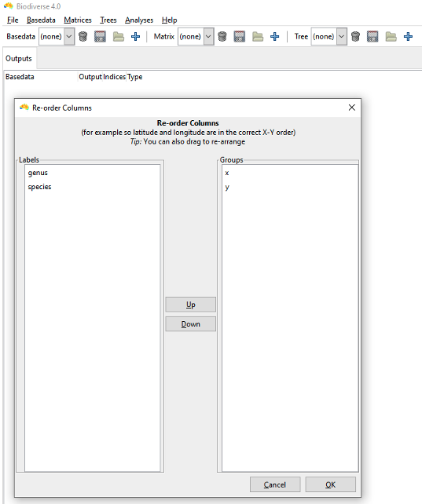
Task: Save matrix with the floppy icon
Action: point(240,36)
